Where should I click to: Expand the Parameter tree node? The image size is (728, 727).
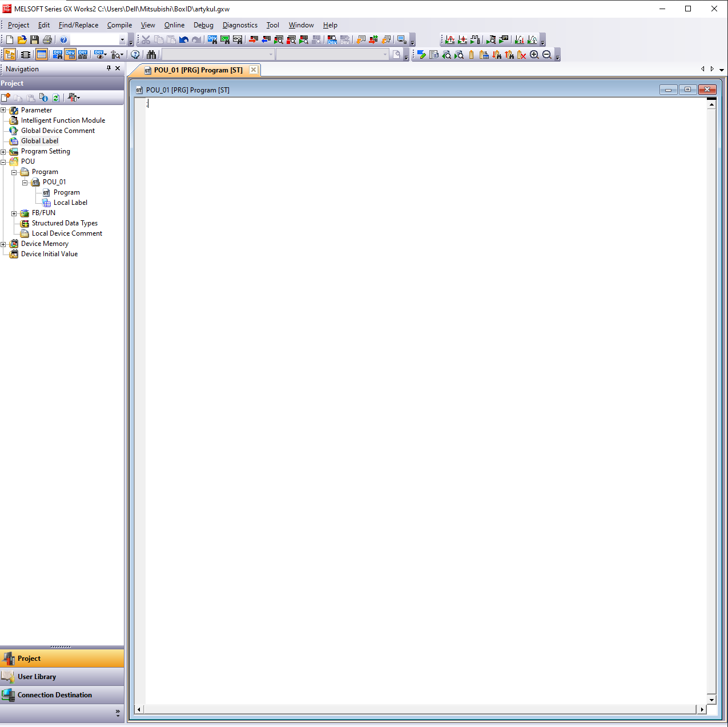[3, 110]
